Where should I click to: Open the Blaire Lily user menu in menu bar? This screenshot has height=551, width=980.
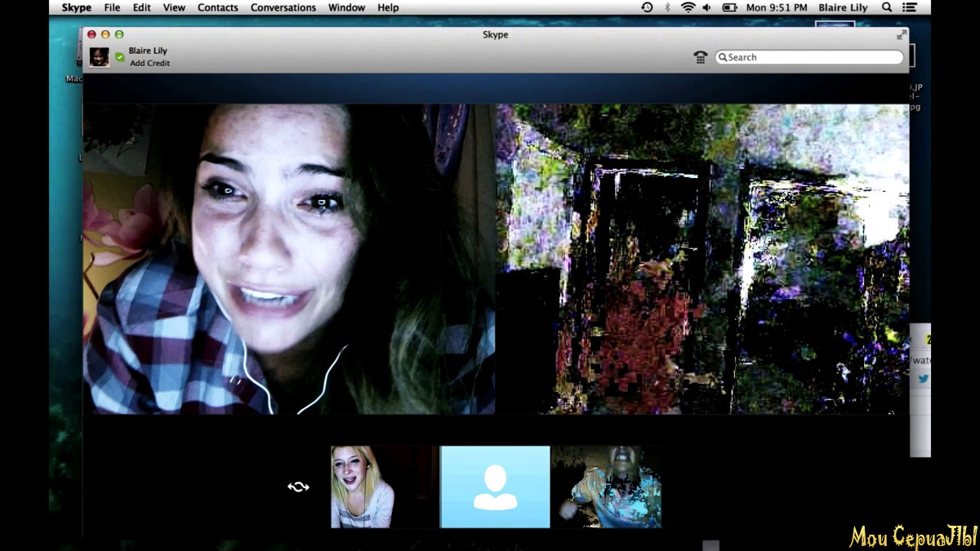[843, 7]
